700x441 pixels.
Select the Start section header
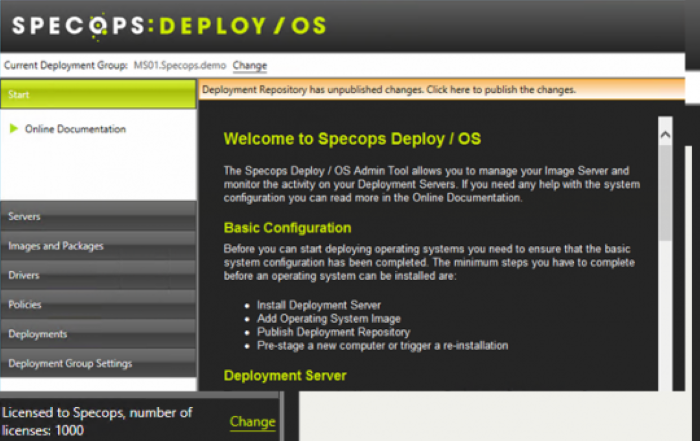point(98,94)
